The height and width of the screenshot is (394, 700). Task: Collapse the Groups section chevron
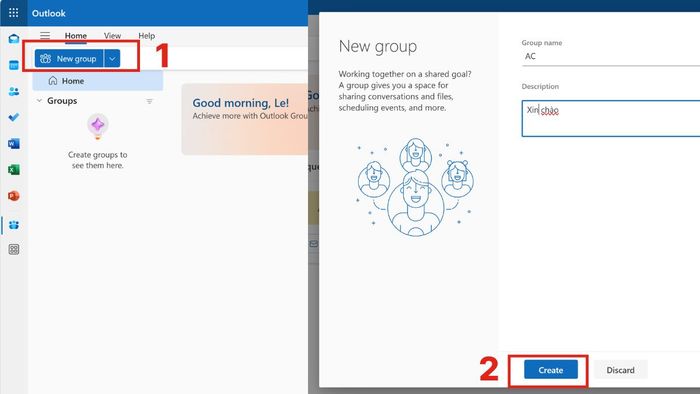[39, 101]
